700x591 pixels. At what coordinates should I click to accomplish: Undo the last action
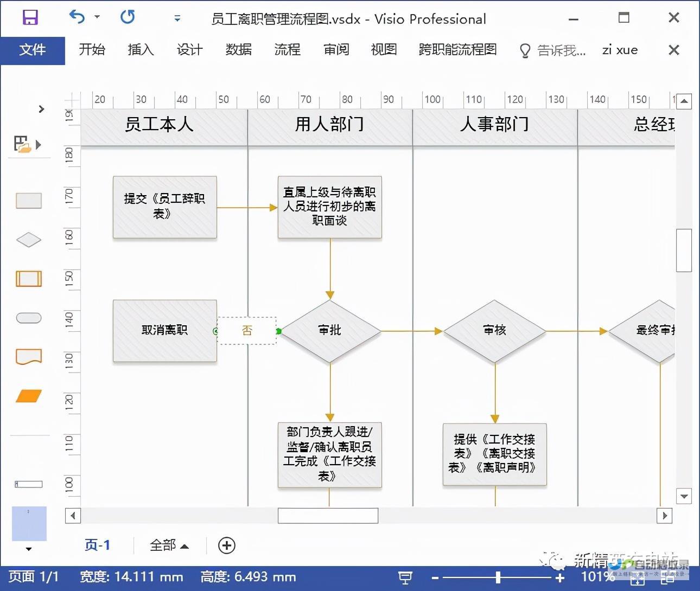point(77,17)
